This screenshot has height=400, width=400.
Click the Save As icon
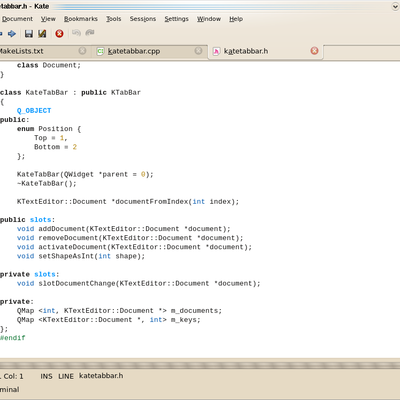42,33
